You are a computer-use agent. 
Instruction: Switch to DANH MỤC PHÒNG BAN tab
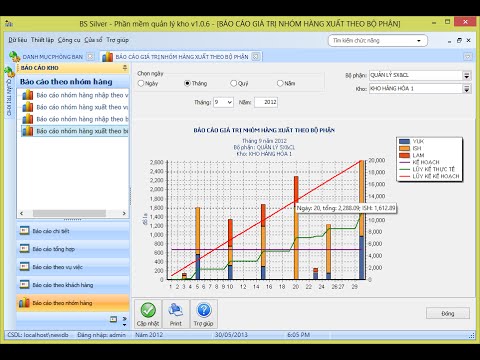tap(52, 57)
